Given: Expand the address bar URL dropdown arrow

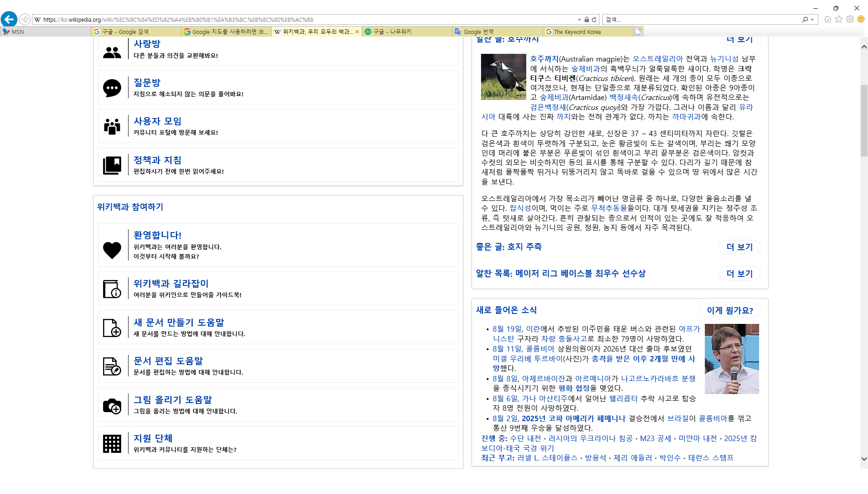Looking at the screenshot, I should tap(579, 19).
